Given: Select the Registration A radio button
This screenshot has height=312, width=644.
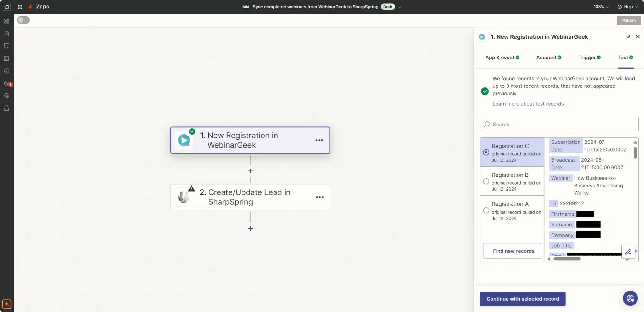Looking at the screenshot, I should coord(486,210).
